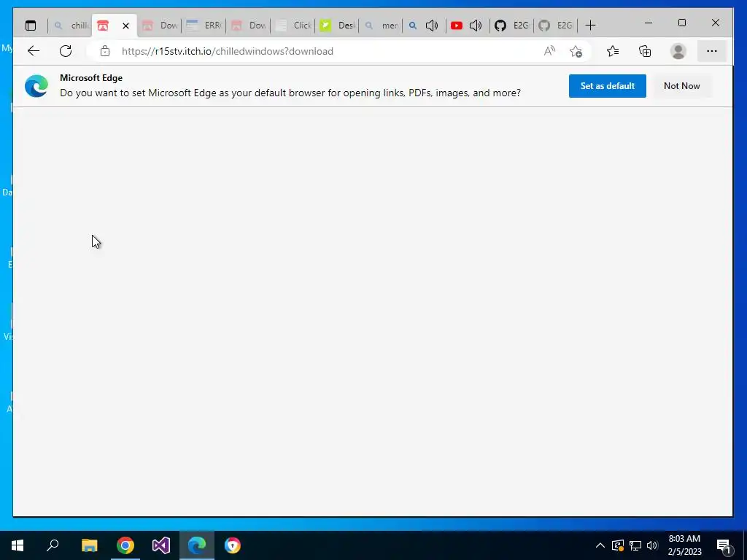Open the notification center icon
Image resolution: width=747 pixels, height=560 pixels.
[x=724, y=545]
